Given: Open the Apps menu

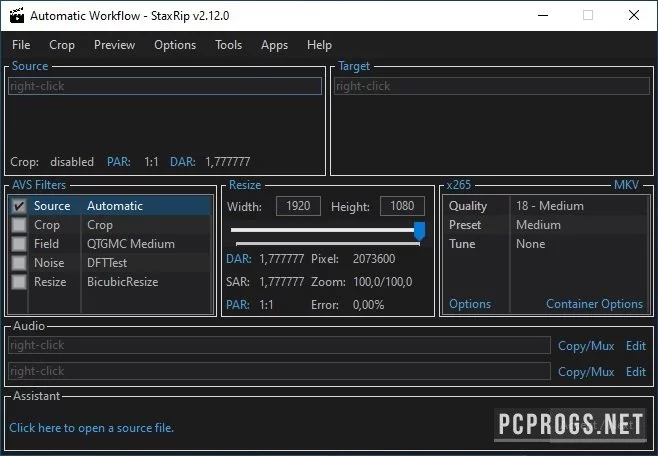Looking at the screenshot, I should pos(274,45).
